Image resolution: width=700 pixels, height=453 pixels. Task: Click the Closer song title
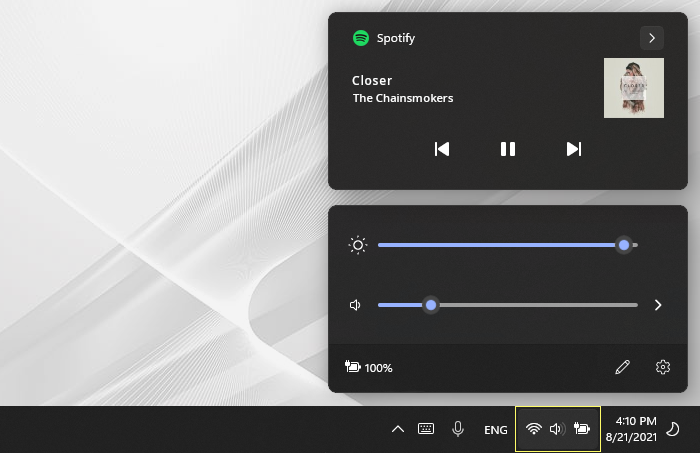pyautogui.click(x=372, y=80)
